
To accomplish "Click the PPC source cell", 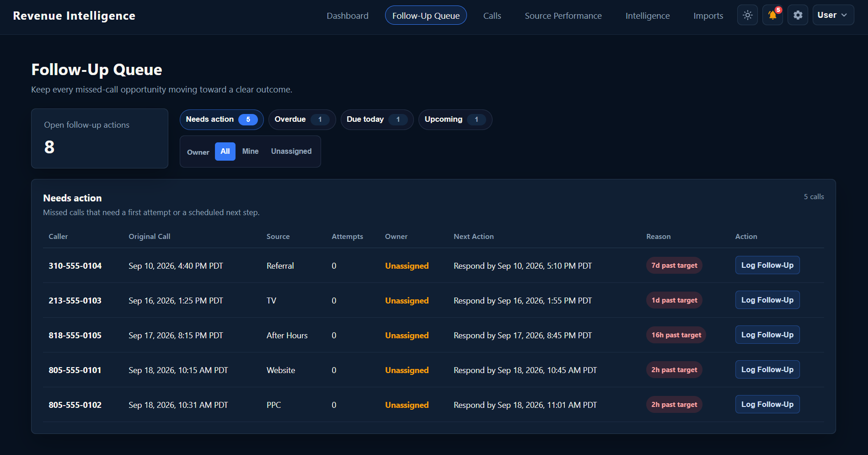I will [x=273, y=405].
